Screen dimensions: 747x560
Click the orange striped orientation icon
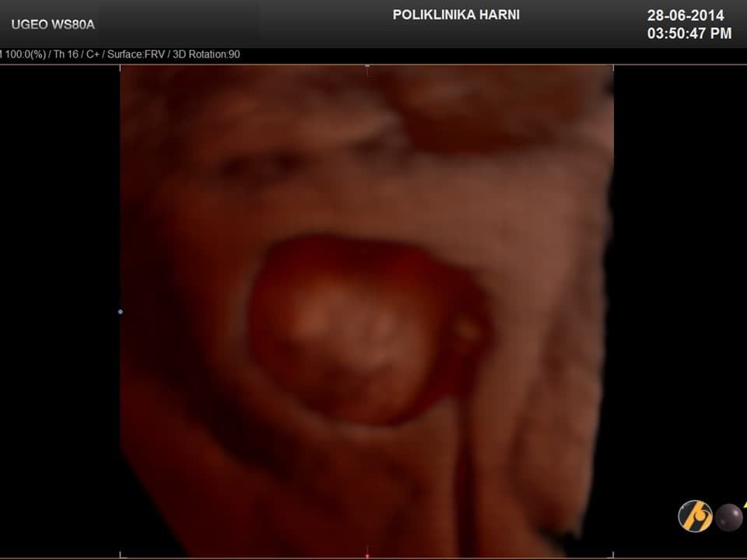[694, 516]
